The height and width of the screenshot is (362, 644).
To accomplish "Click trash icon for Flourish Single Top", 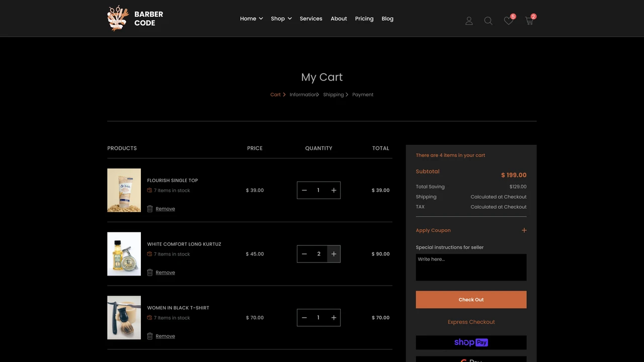I will (150, 209).
